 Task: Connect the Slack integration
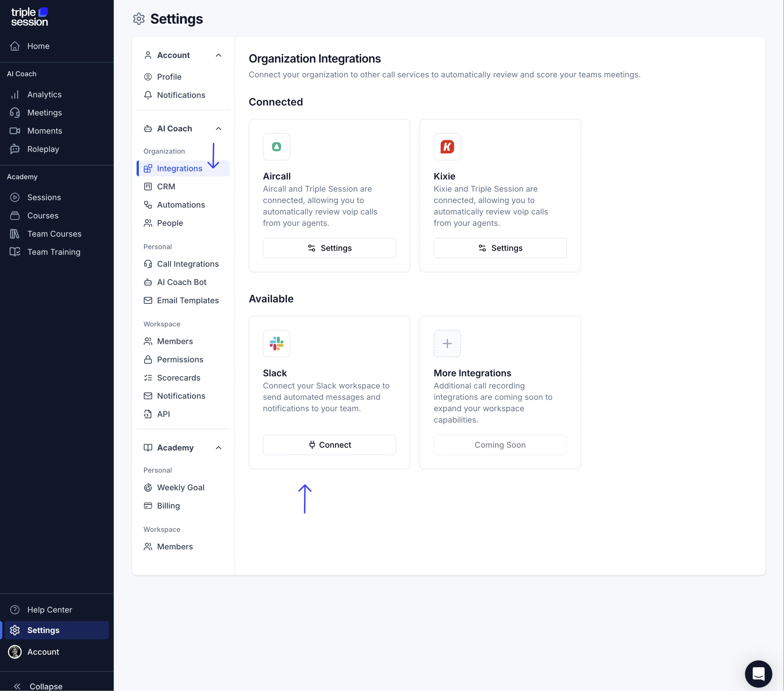point(329,445)
